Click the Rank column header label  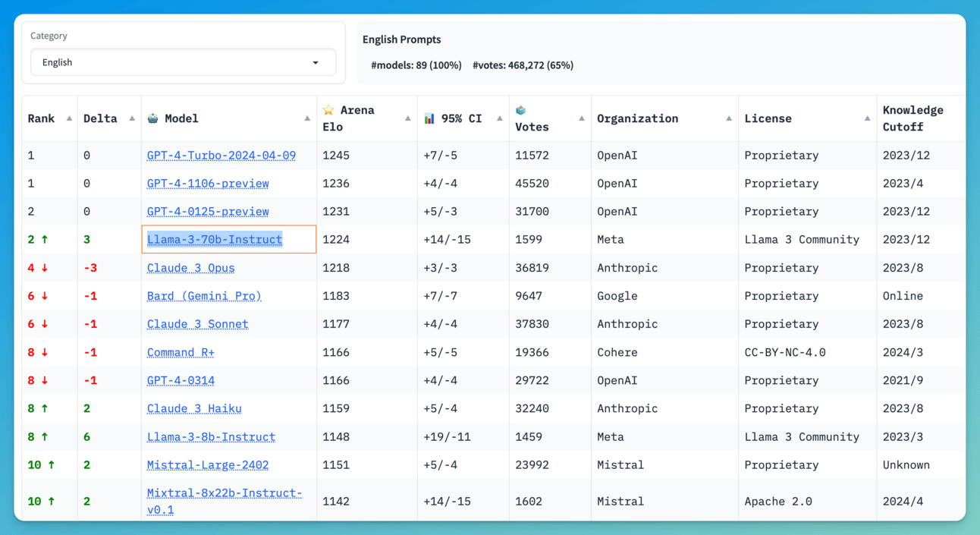pos(41,118)
